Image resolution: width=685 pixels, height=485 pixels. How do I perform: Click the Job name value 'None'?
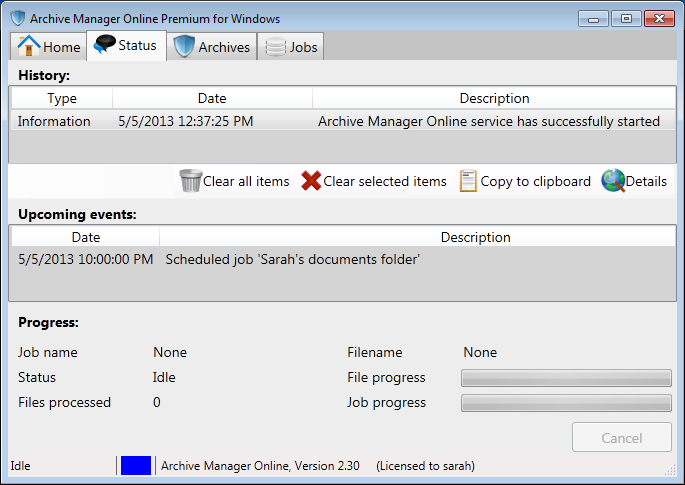(170, 352)
